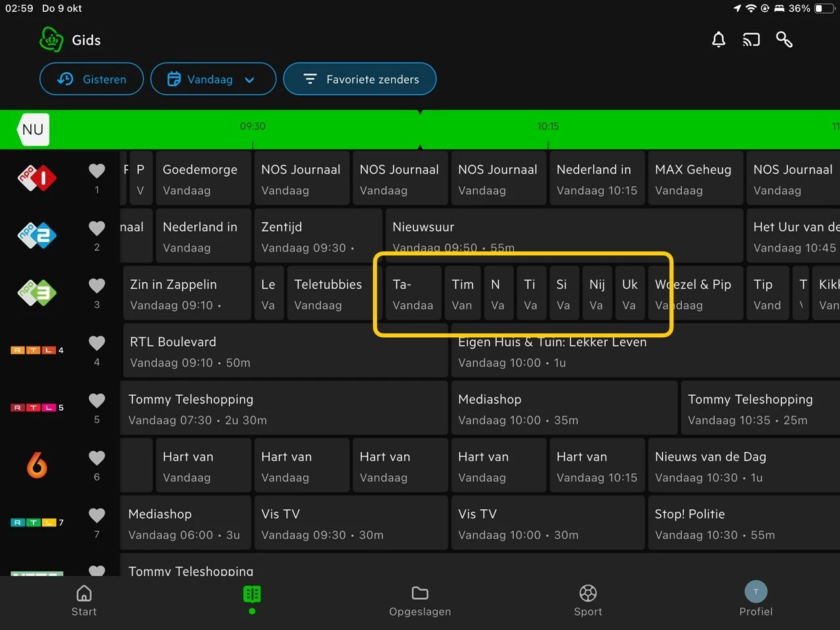Tap the cast to screen icon
The image size is (840, 630).
[x=751, y=40]
